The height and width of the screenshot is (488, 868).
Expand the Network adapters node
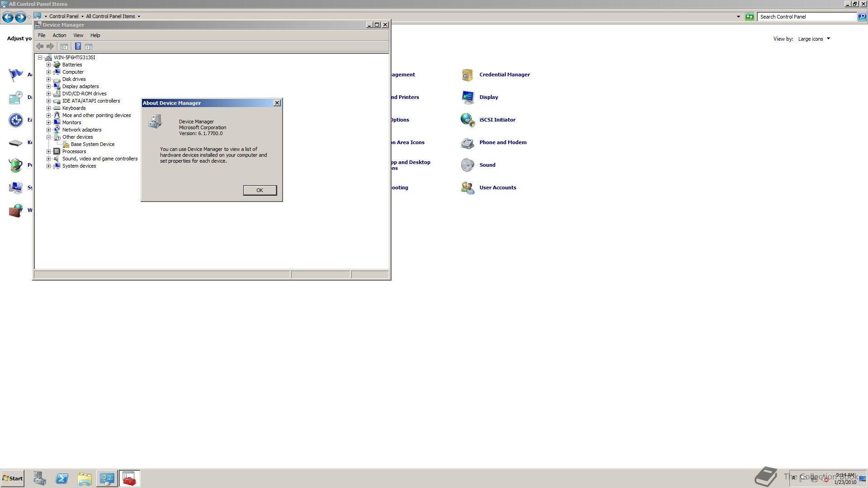[x=49, y=130]
